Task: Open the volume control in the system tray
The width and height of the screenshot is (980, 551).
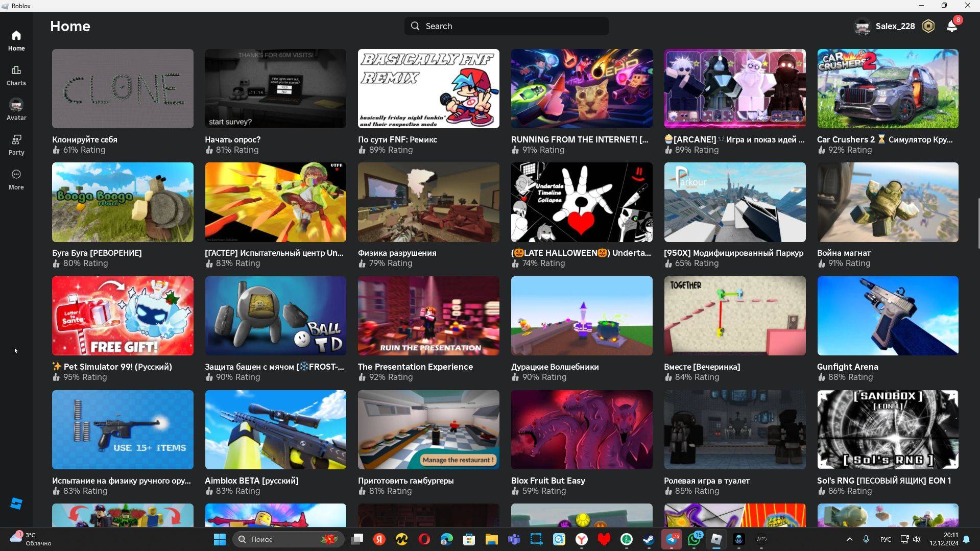Action: point(917,539)
